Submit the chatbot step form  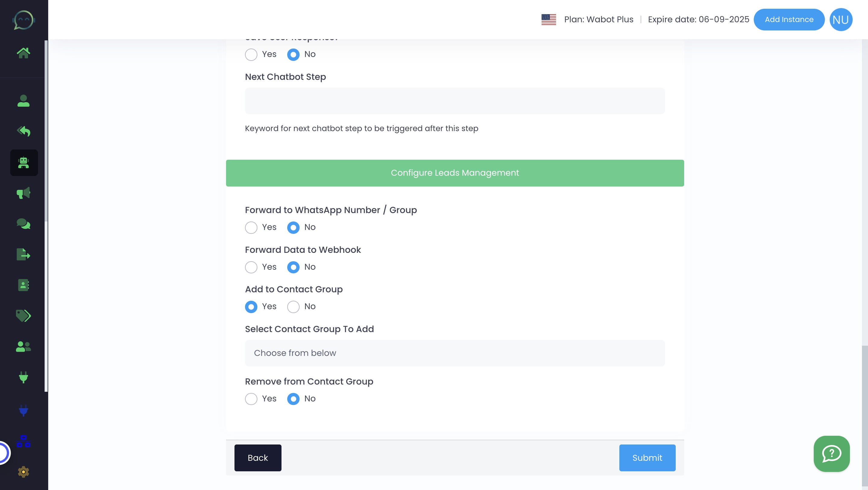tap(647, 458)
